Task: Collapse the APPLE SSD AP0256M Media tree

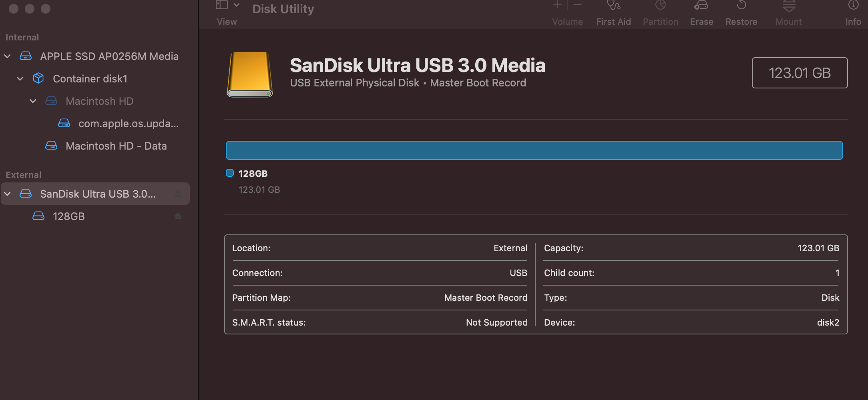Action: pos(7,56)
